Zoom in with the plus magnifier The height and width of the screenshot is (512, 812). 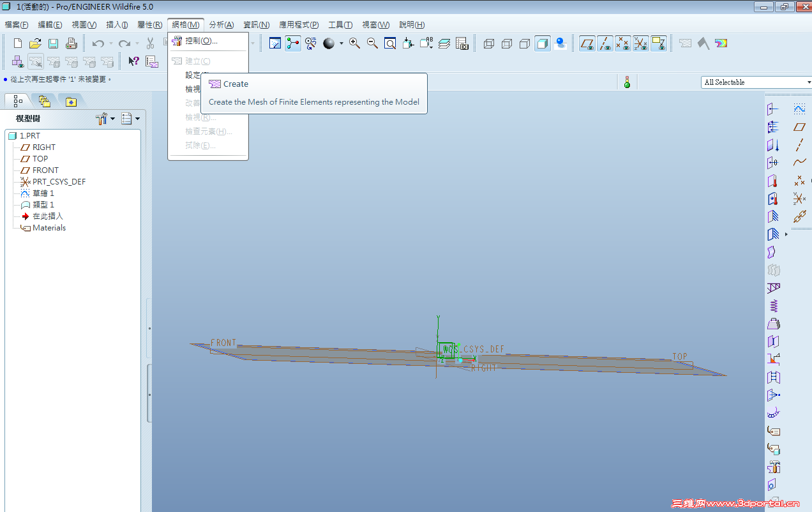click(355, 43)
